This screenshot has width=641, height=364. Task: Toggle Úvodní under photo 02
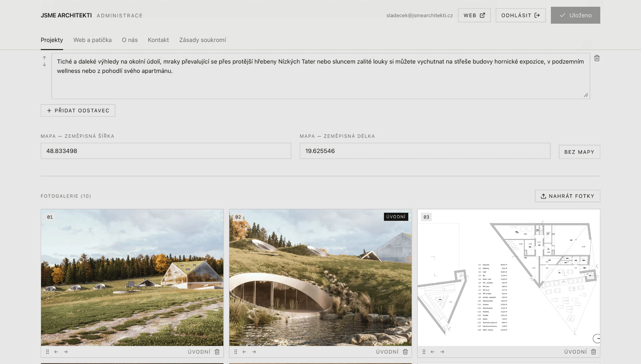point(387,352)
